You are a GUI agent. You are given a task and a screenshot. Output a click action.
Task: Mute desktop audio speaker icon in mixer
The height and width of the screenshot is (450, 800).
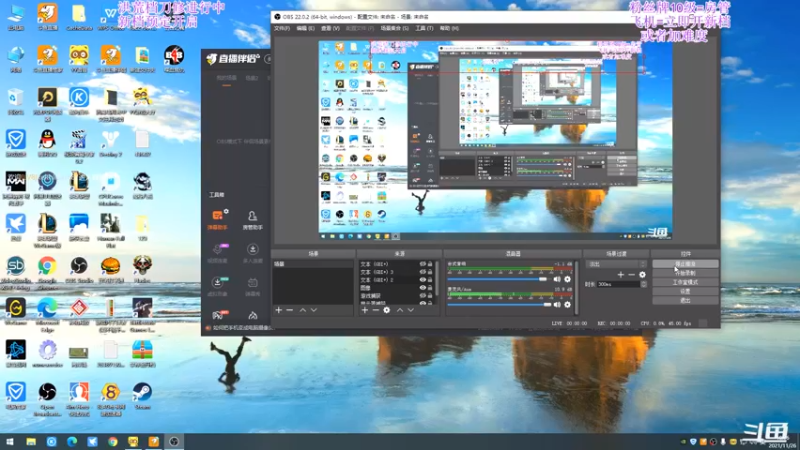click(557, 280)
